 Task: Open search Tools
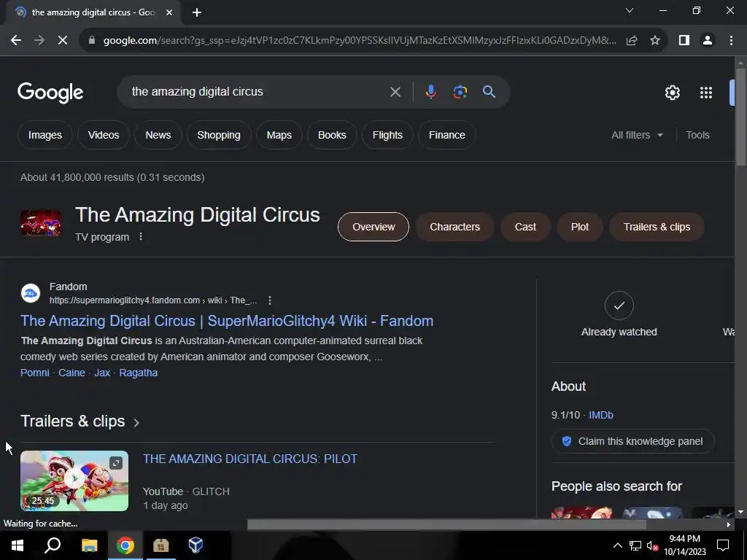pyautogui.click(x=697, y=135)
